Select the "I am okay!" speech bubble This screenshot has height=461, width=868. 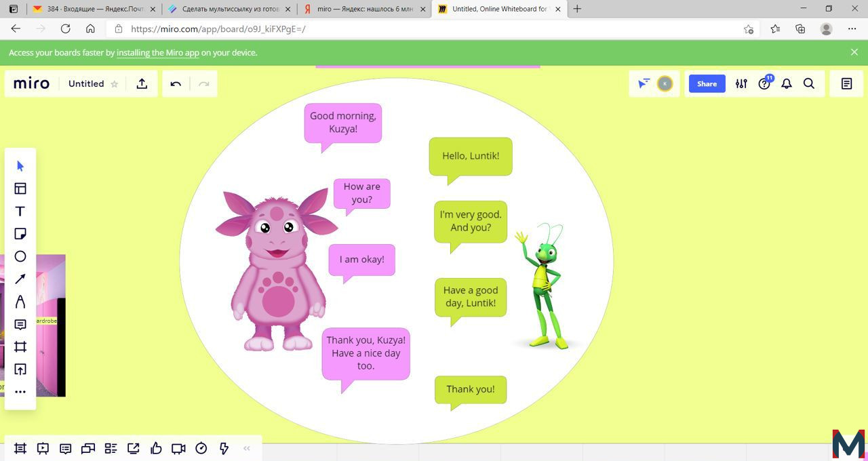(x=361, y=260)
